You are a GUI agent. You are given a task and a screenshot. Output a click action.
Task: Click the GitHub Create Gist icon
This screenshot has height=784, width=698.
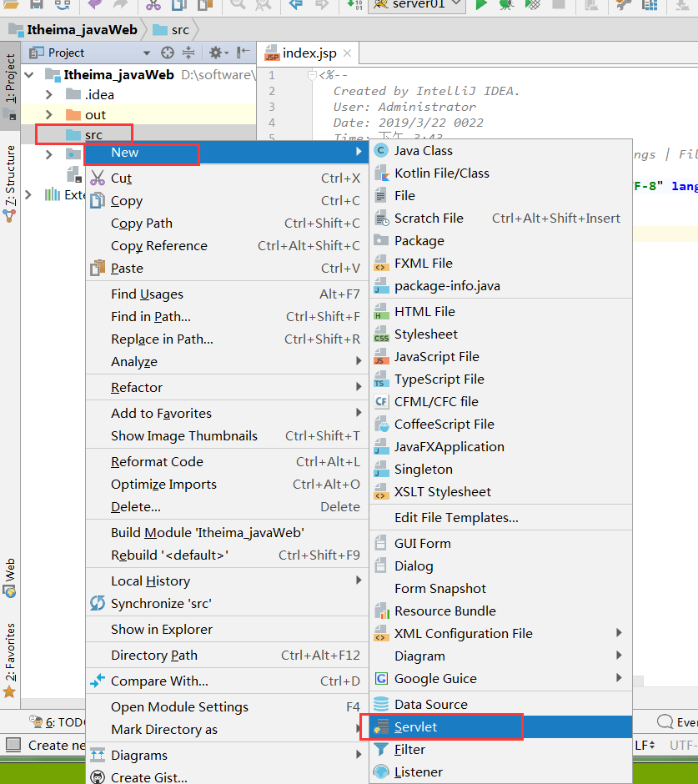coord(98,777)
